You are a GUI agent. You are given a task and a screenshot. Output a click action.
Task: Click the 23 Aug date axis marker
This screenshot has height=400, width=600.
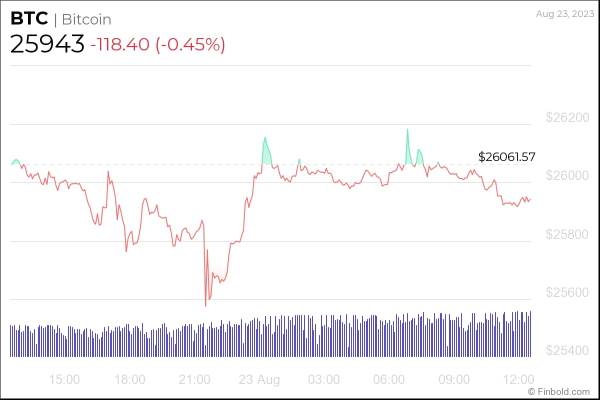point(258,380)
